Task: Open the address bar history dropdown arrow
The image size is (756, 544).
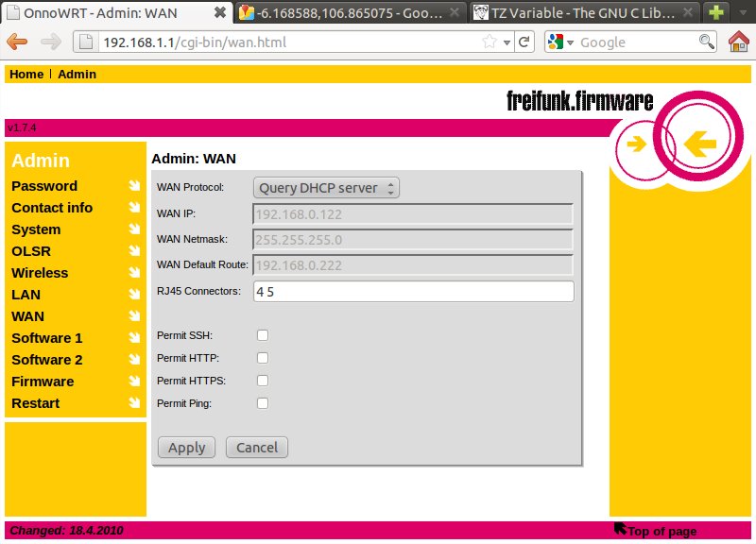Action: (507, 42)
